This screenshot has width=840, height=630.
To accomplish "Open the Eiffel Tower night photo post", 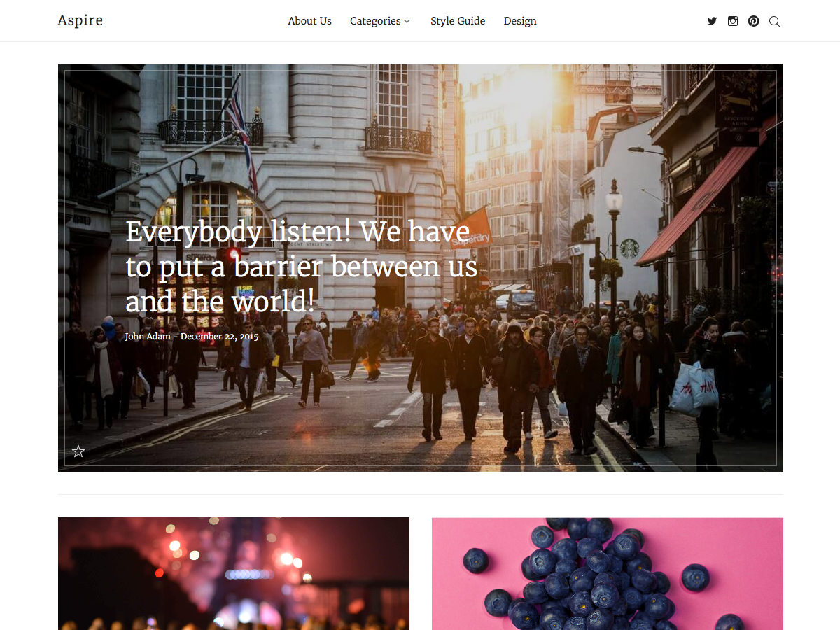I will (234, 573).
